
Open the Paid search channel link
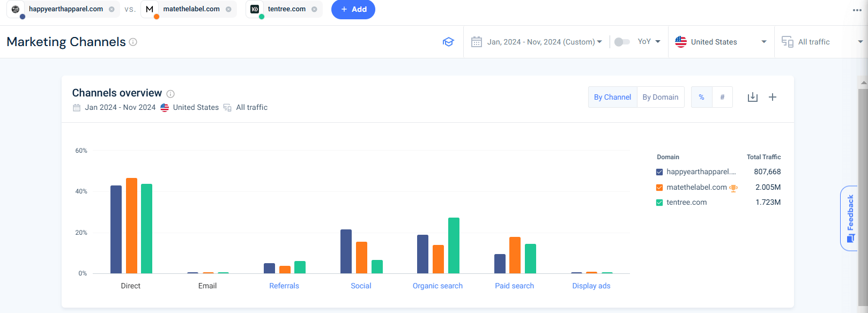[x=514, y=286]
